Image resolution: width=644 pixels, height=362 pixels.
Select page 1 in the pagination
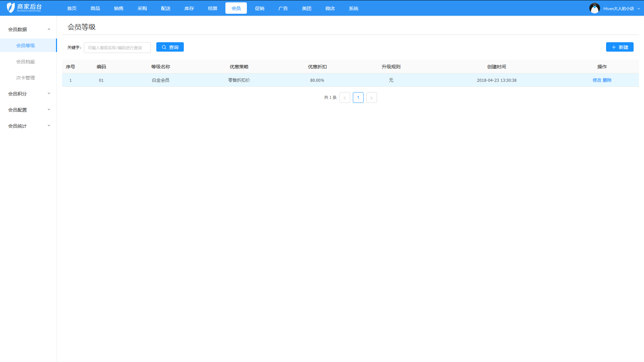[358, 98]
